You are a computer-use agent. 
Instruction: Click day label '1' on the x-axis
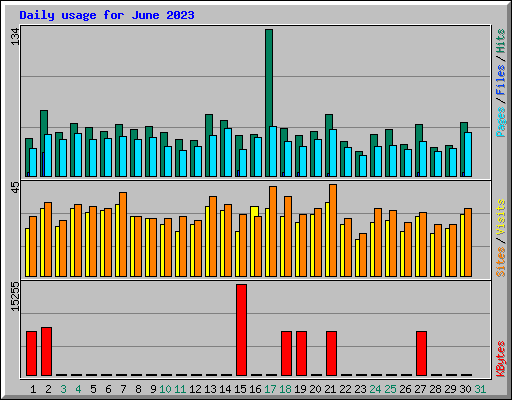click(33, 389)
